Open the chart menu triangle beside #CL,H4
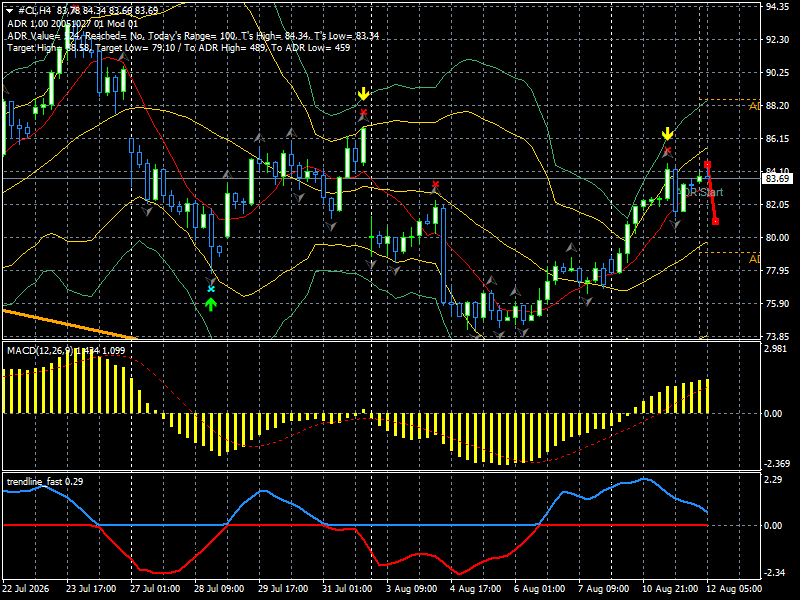 tap(9, 11)
